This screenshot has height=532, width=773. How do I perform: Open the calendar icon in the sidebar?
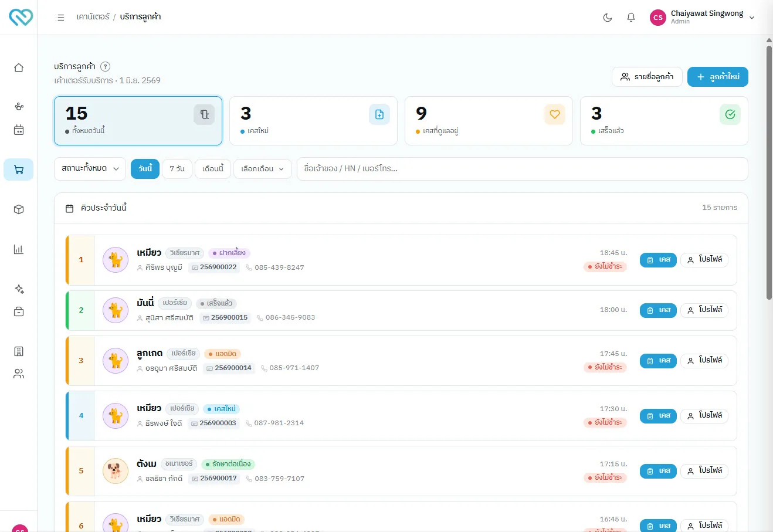(19, 130)
